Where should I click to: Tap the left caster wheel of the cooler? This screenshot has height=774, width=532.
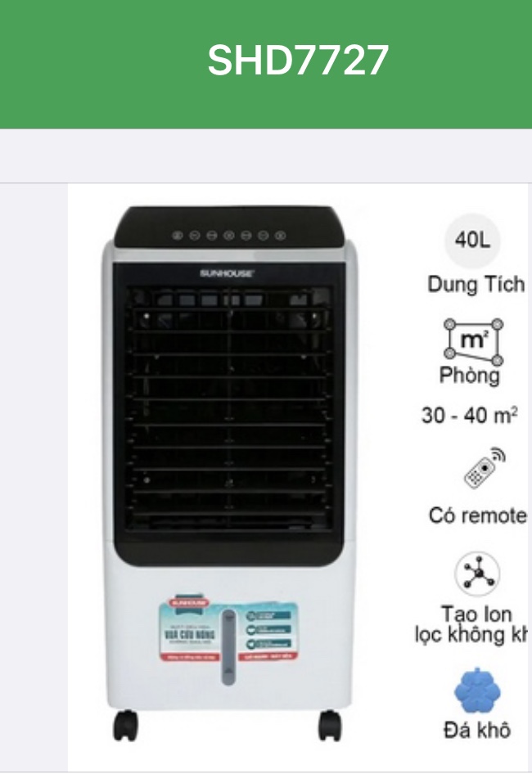point(126,726)
